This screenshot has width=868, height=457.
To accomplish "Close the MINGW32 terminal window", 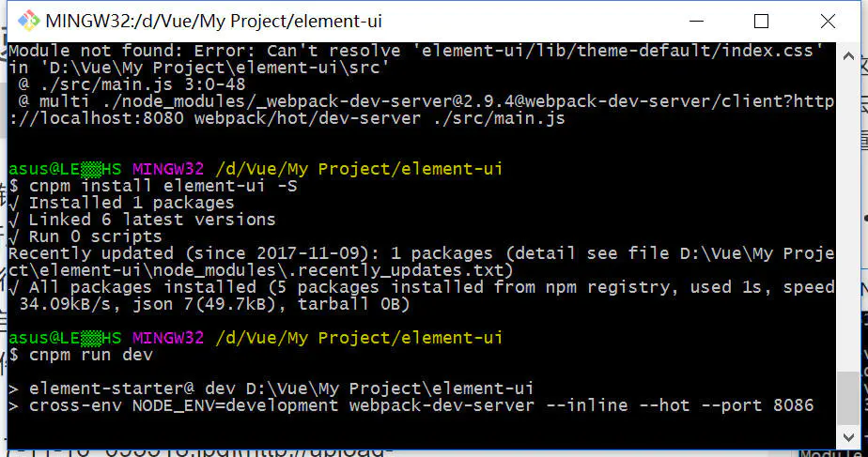I will (827, 21).
